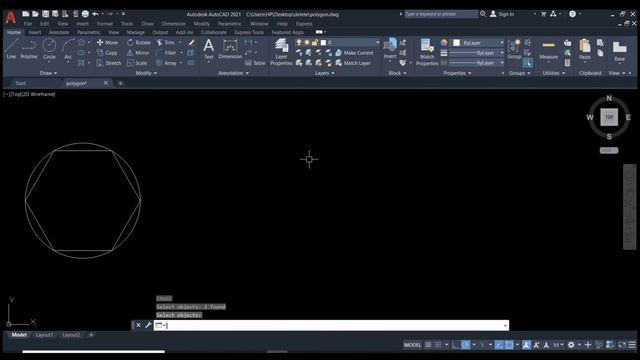640x360 pixels.
Task: Toggle 2D object snap in status bar
Action: (x=509, y=345)
